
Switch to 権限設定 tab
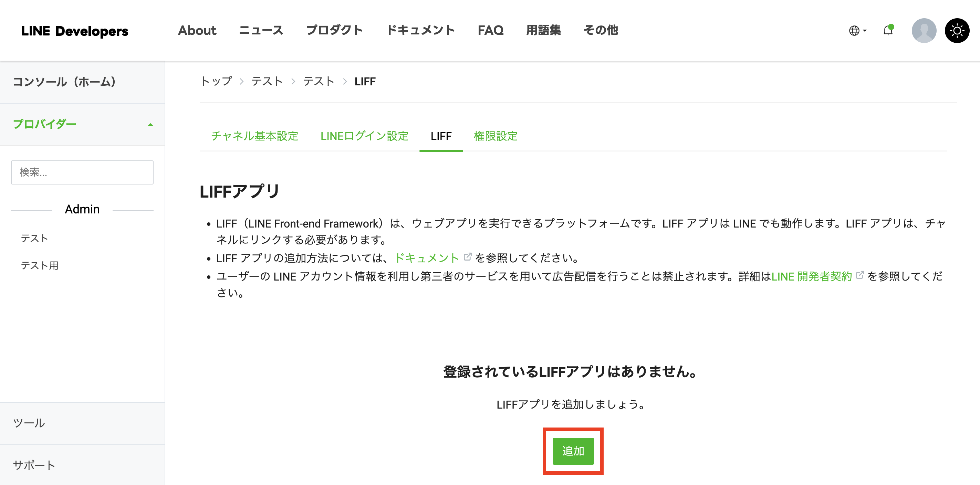[x=495, y=136]
